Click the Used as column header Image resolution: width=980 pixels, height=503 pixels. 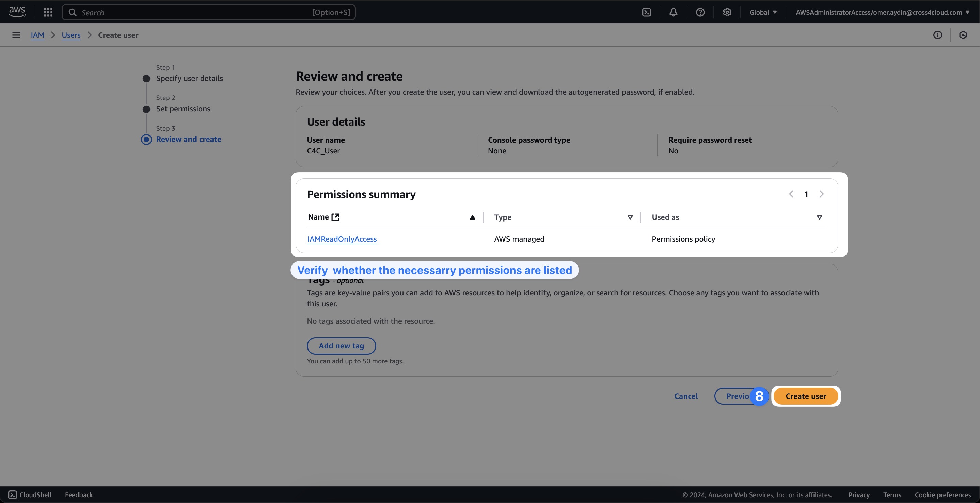665,217
